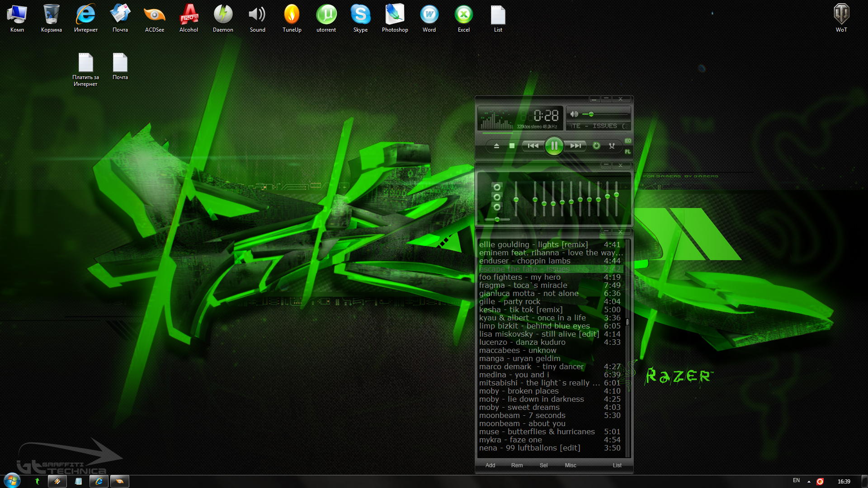
Task: Pause playback with the round center button
Action: pyautogui.click(x=554, y=145)
